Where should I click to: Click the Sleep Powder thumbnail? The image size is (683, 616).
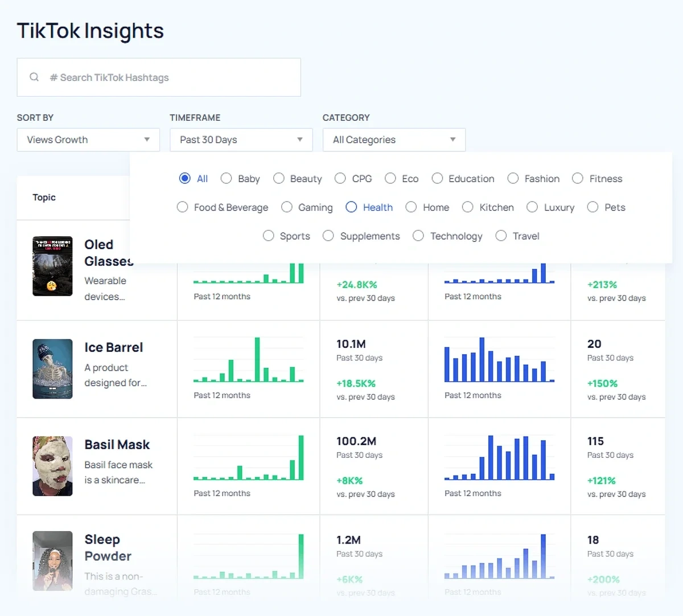[52, 561]
